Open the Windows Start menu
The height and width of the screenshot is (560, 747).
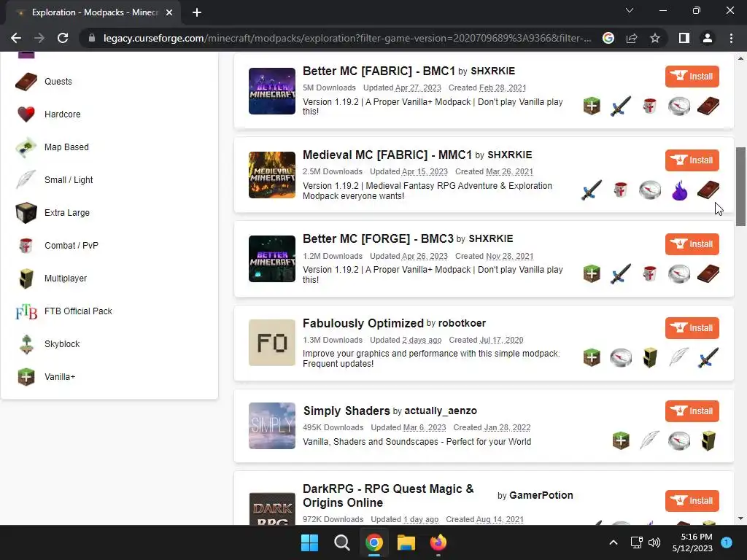pyautogui.click(x=309, y=542)
